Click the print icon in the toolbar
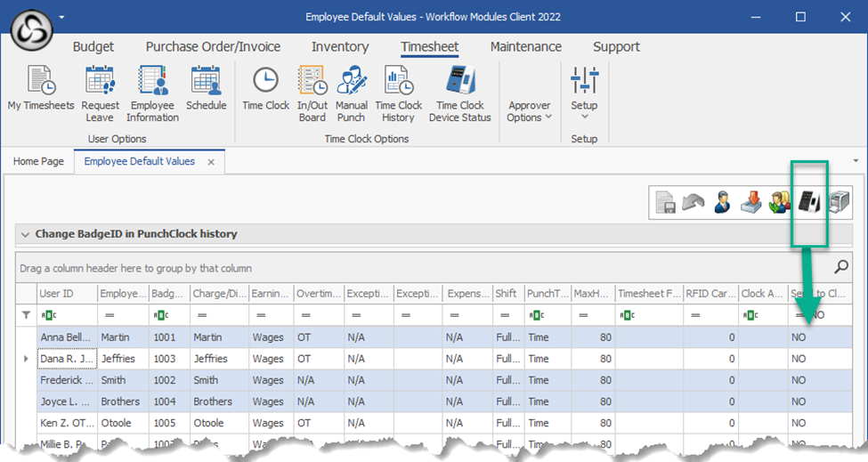The image size is (868, 462). (838, 202)
